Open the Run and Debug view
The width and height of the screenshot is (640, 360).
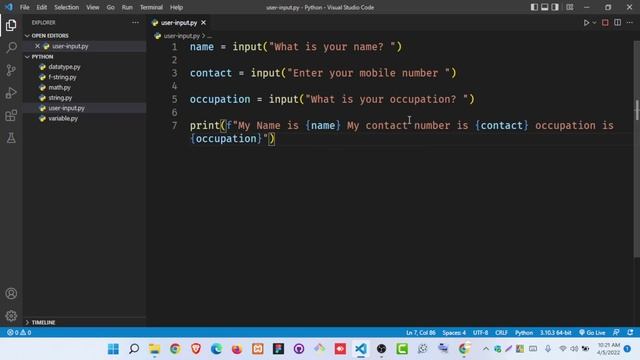pos(11,93)
